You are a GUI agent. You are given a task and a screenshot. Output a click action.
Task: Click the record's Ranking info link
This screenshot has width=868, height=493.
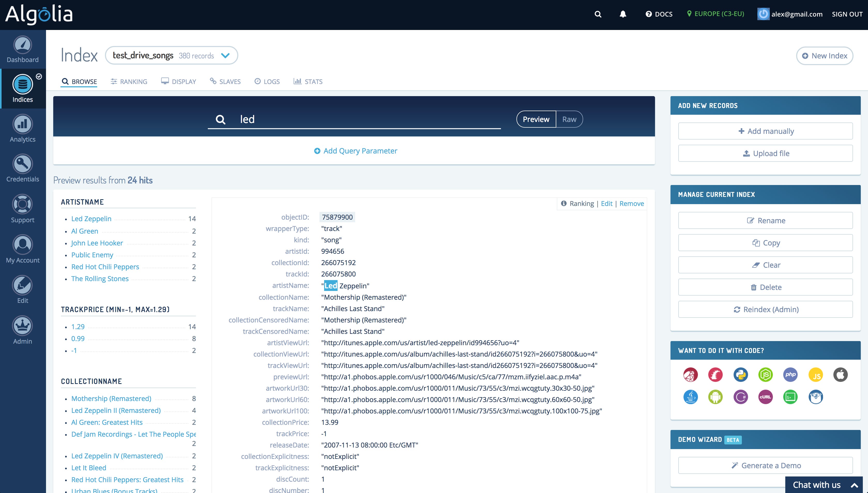tap(577, 204)
